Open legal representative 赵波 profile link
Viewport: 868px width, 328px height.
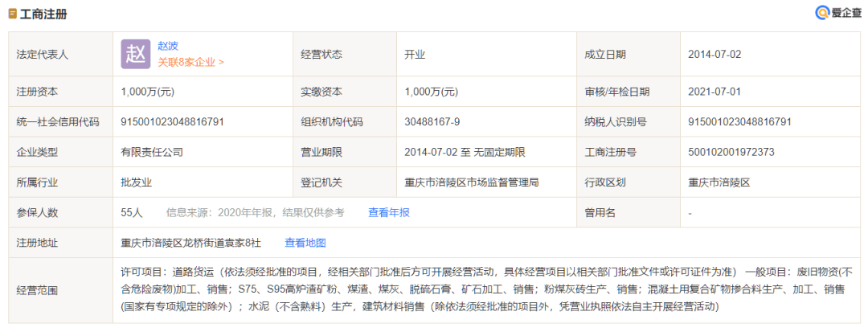tap(168, 46)
